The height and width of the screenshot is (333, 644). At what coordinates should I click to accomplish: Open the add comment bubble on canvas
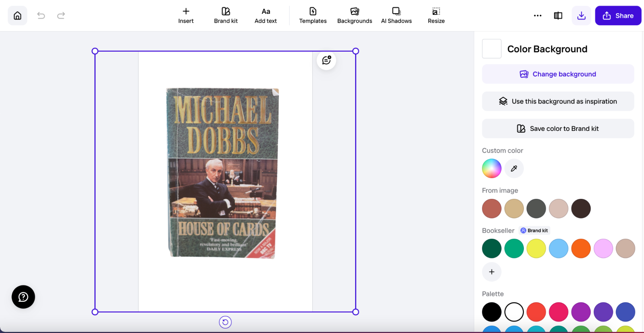tap(326, 60)
